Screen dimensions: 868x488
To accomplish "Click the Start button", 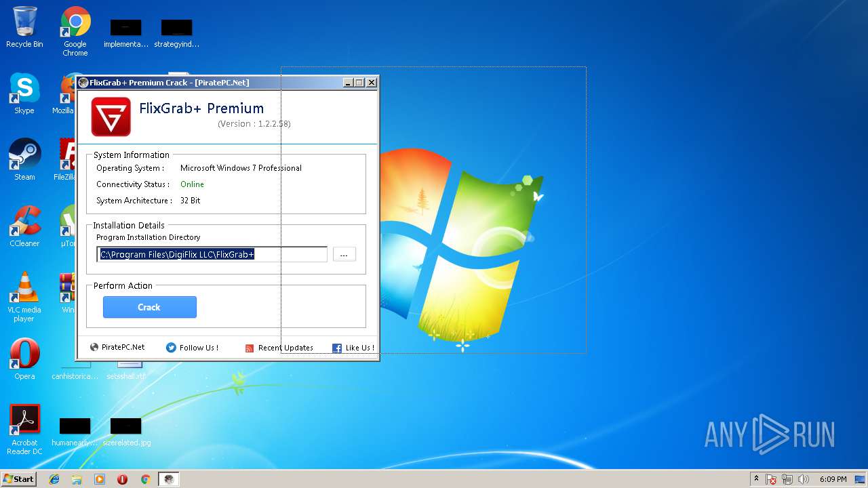I will pyautogui.click(x=18, y=479).
